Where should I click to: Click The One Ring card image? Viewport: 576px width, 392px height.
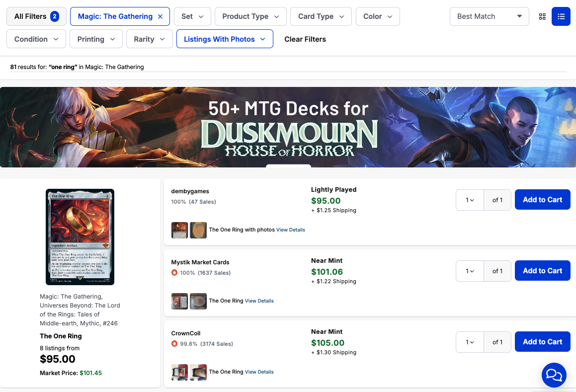[x=80, y=236]
